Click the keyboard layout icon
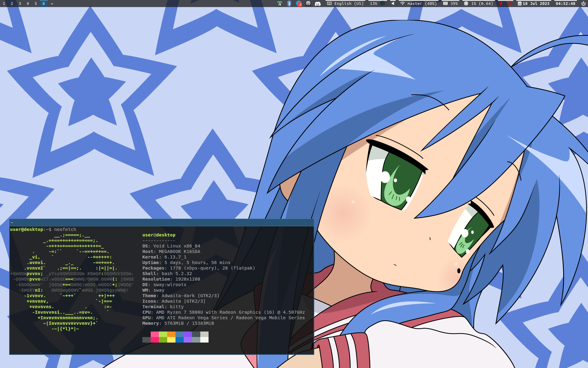The height and width of the screenshot is (368, 588). 329,4
